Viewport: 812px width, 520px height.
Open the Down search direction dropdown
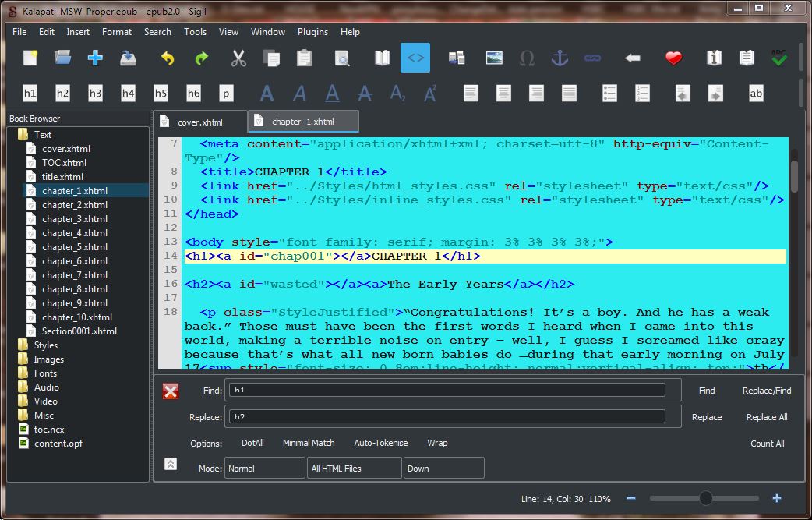click(x=443, y=469)
